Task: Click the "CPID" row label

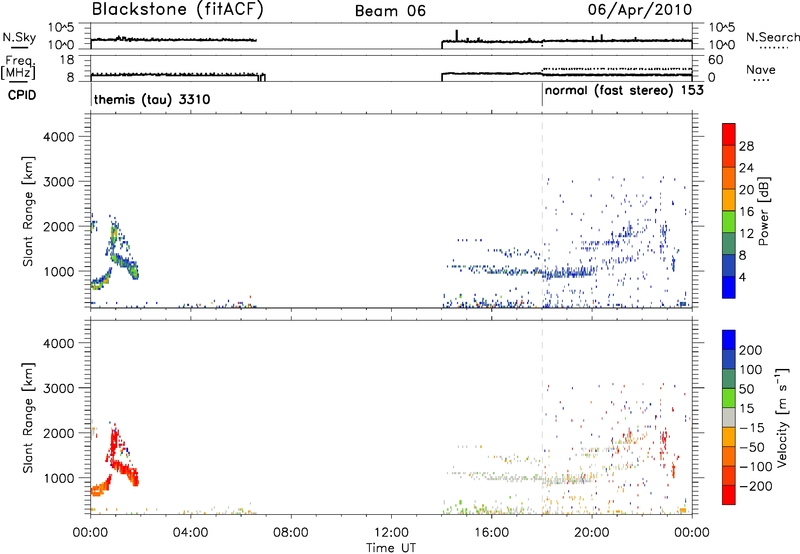Action: [x=22, y=95]
